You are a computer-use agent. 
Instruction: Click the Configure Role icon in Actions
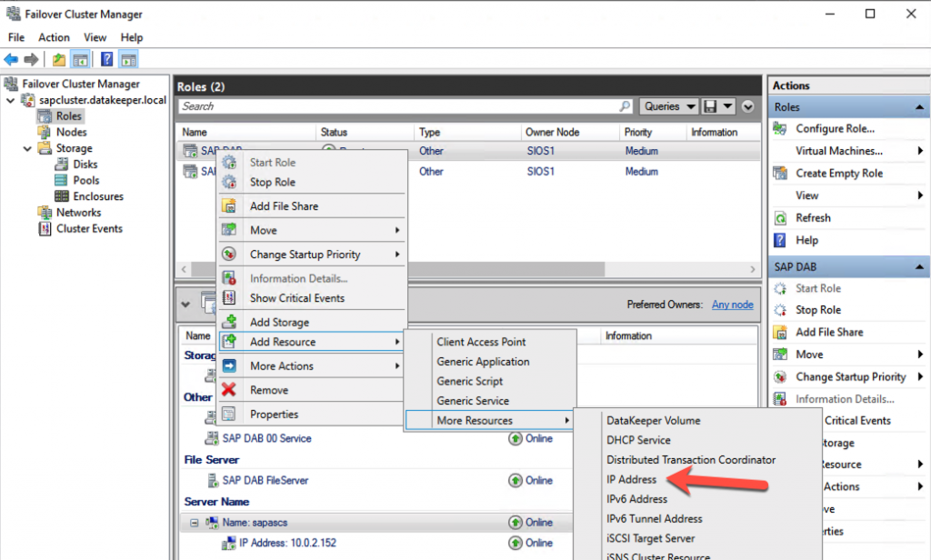tap(779, 128)
